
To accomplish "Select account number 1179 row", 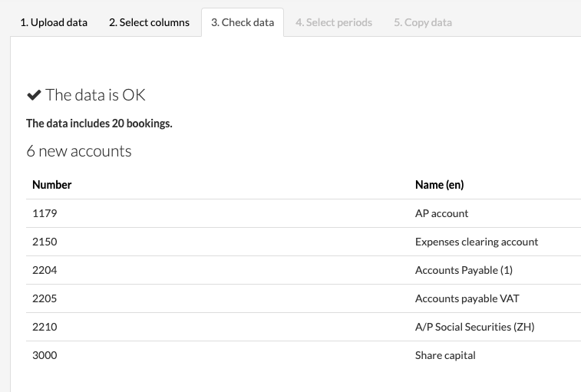I will 45,213.
